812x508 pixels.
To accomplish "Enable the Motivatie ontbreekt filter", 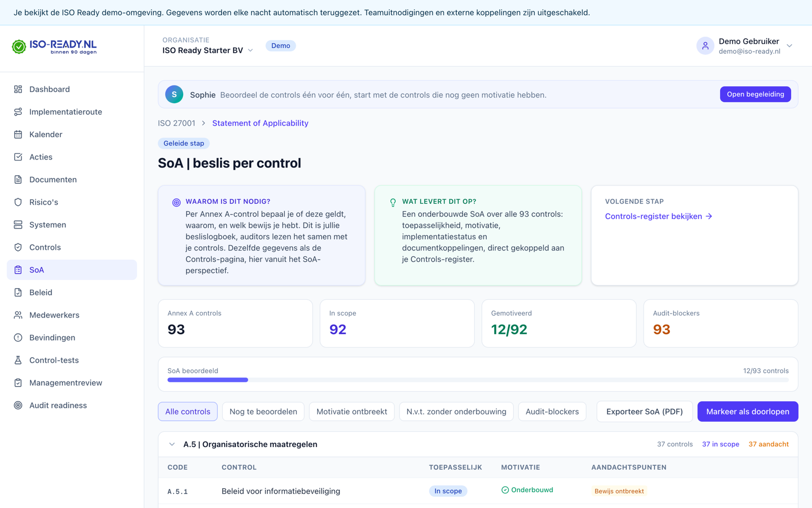I will pos(352,411).
